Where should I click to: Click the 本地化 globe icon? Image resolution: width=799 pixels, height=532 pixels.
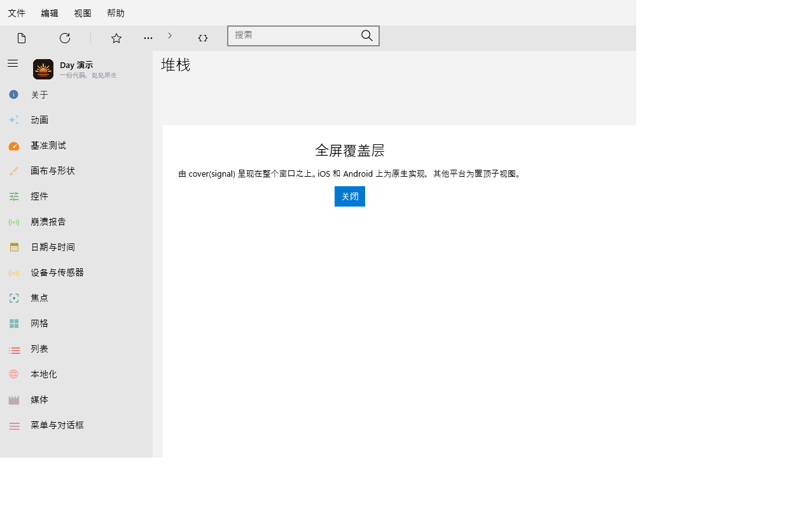click(13, 374)
